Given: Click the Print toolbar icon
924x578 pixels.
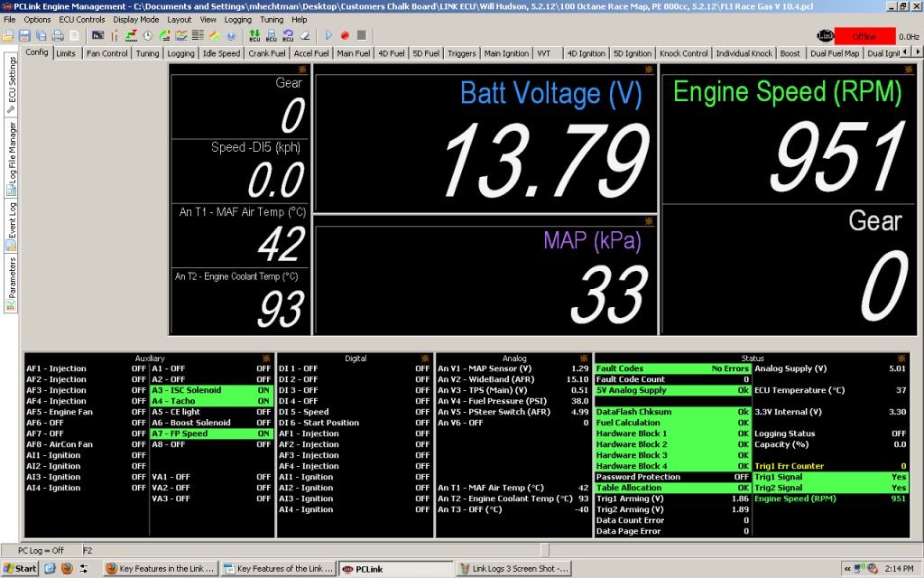Looking at the screenshot, I should click(x=57, y=36).
